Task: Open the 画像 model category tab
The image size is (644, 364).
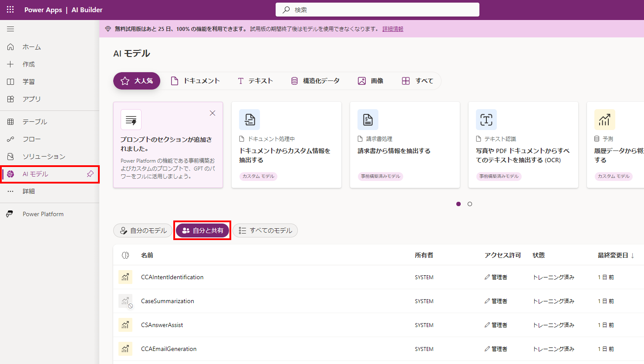Action: 370,80
